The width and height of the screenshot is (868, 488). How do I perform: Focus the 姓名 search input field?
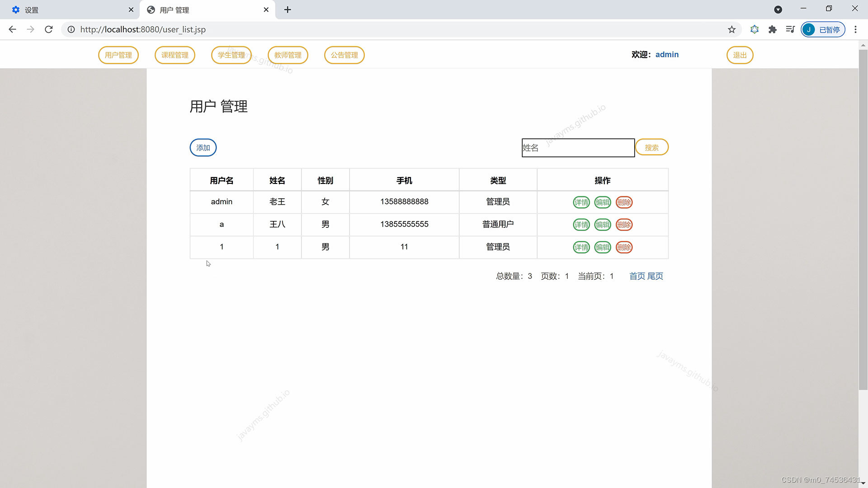pyautogui.click(x=578, y=148)
